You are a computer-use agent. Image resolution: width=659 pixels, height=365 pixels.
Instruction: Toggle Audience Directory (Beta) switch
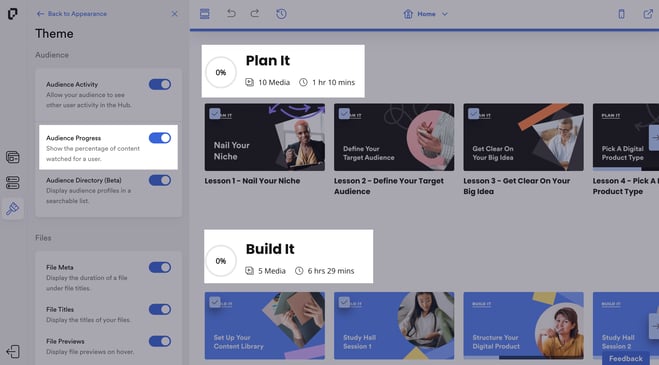[x=160, y=180]
